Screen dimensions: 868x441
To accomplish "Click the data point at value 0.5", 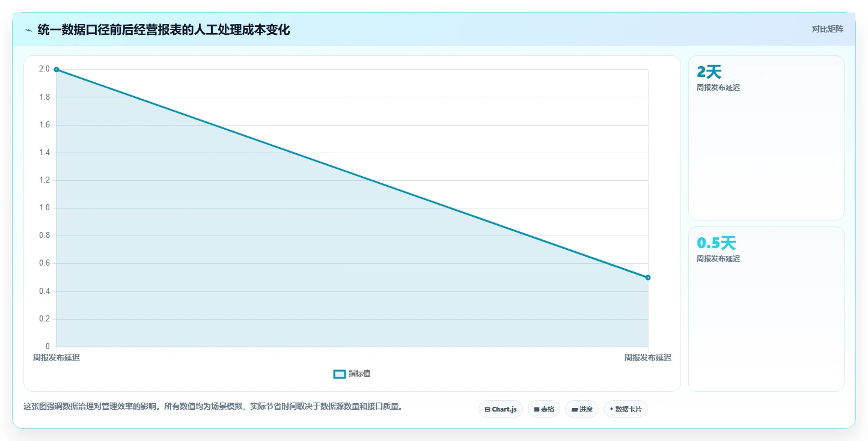I will (x=648, y=278).
